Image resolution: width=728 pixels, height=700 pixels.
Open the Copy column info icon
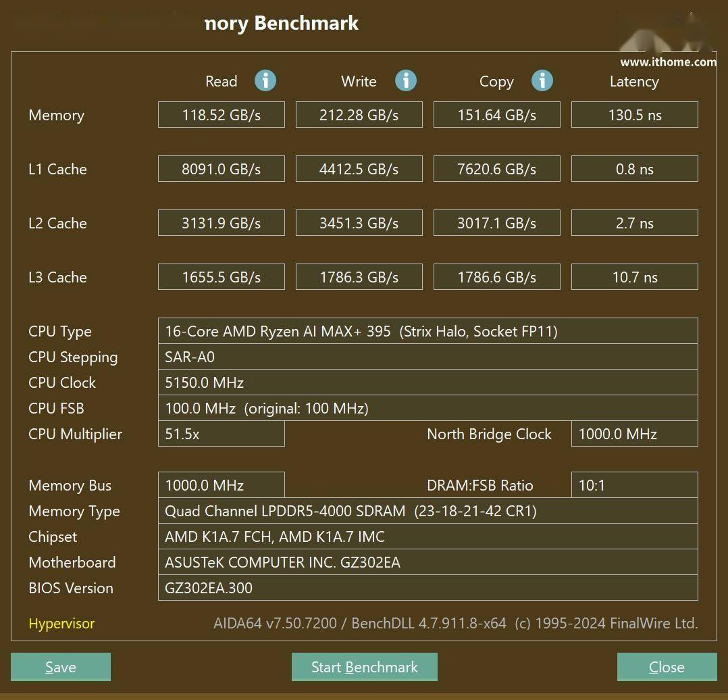pyautogui.click(x=542, y=81)
